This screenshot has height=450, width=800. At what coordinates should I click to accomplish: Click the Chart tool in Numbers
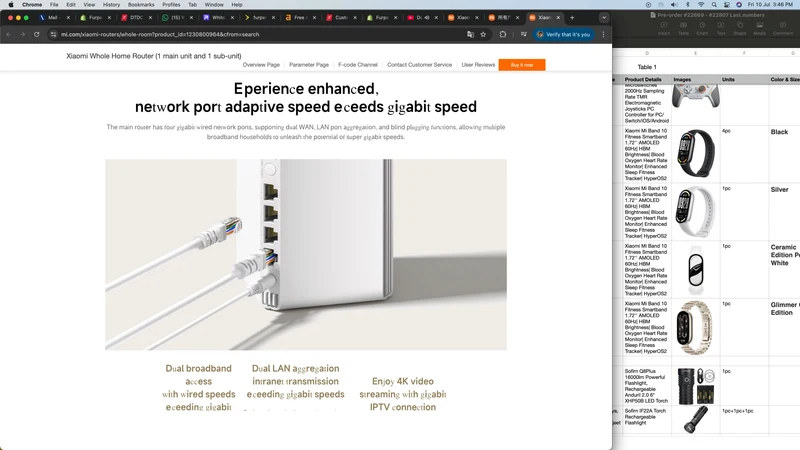pos(702,28)
